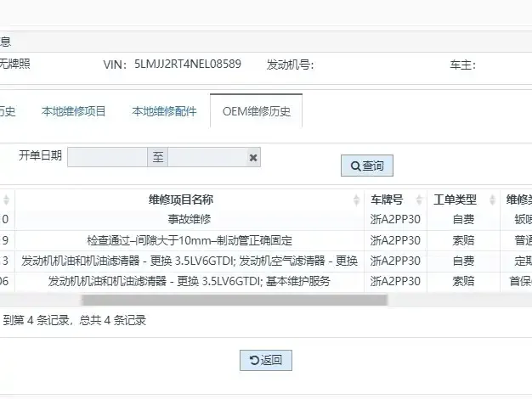Select the row containing 基本维护服务

(x=190, y=281)
